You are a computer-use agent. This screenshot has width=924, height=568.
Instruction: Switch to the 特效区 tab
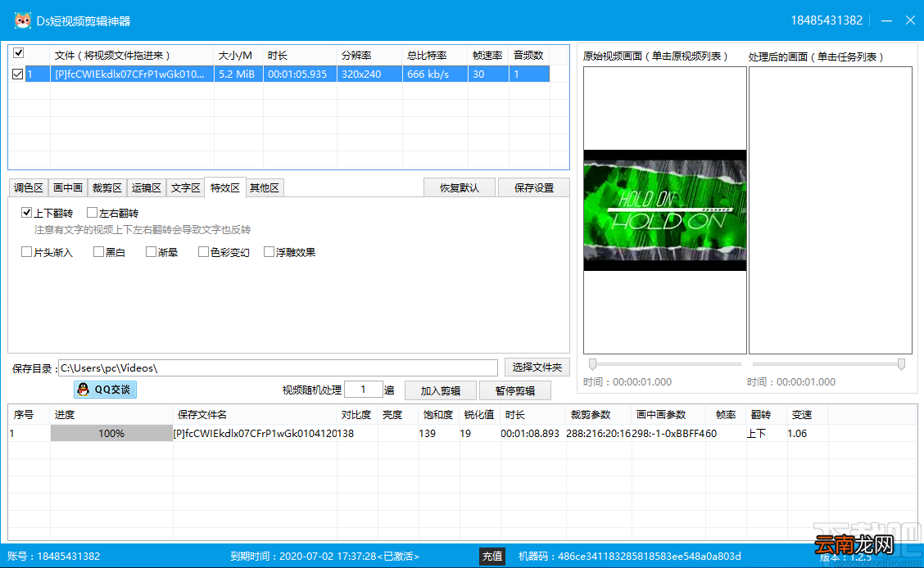tap(224, 187)
